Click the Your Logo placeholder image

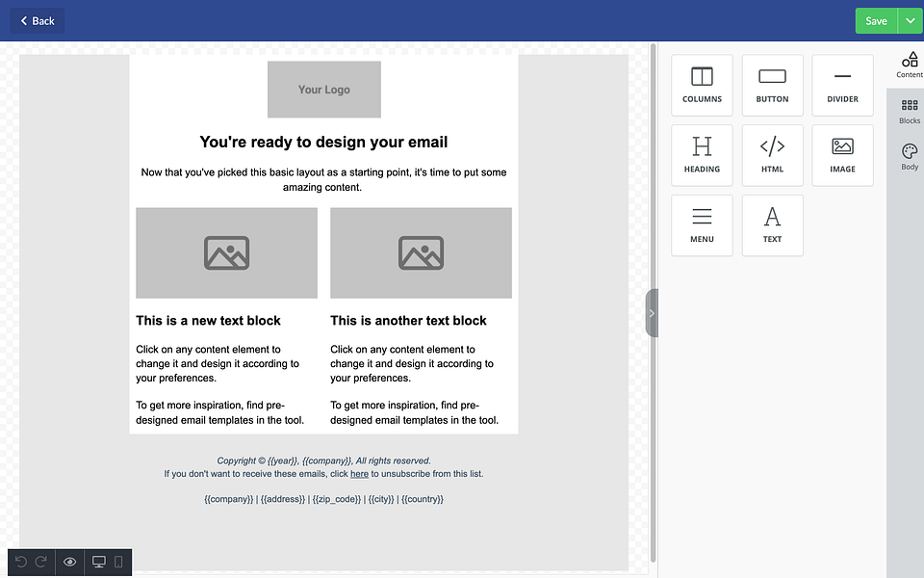(x=324, y=89)
